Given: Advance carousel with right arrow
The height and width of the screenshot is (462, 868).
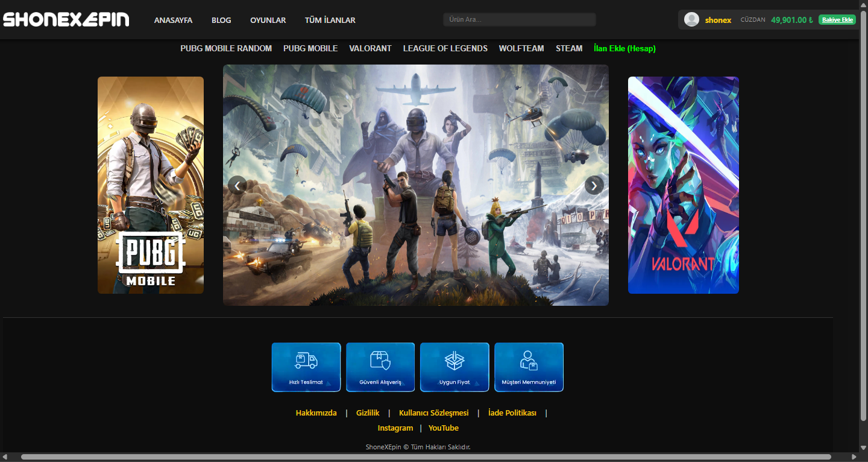Looking at the screenshot, I should coord(594,185).
